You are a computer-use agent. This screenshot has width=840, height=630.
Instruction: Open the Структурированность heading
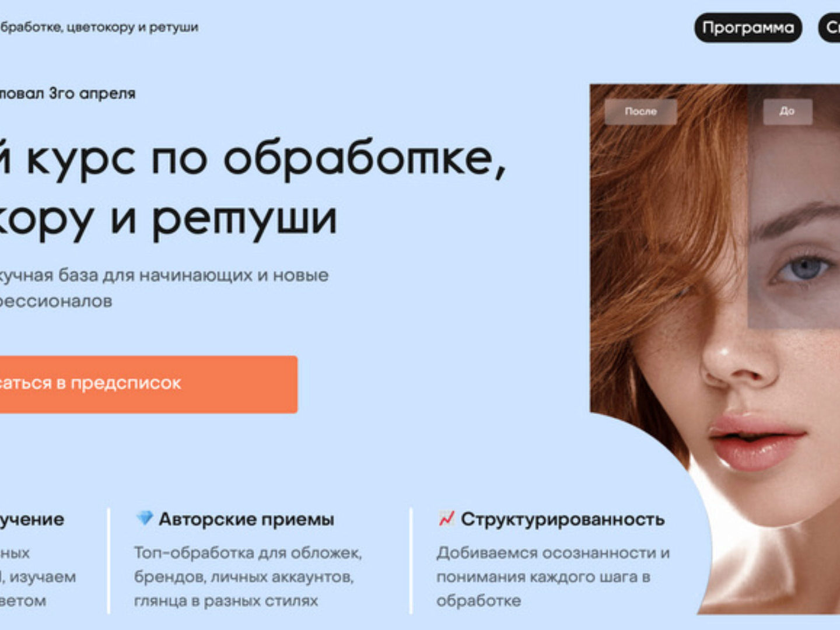click(562, 519)
